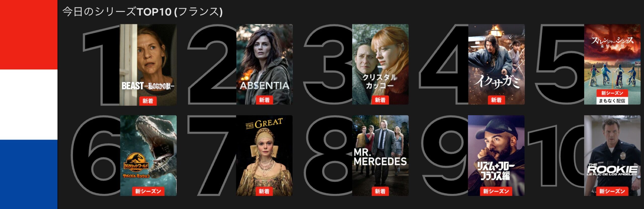Select The Rookie series poster
644x209 pixels.
click(612, 156)
